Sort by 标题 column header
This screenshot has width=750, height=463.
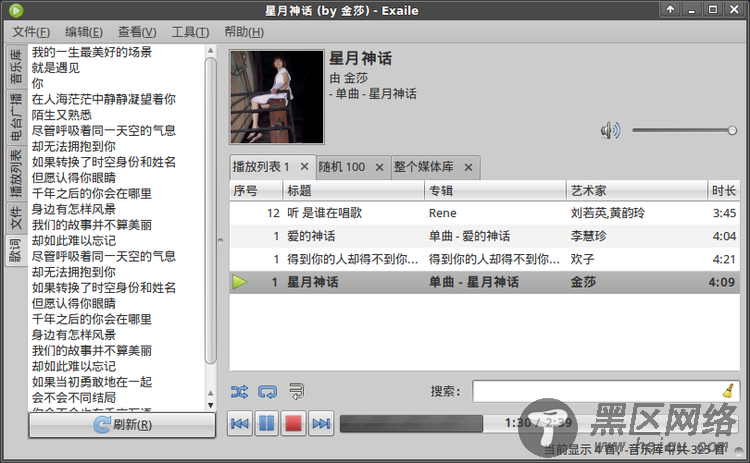click(x=354, y=190)
